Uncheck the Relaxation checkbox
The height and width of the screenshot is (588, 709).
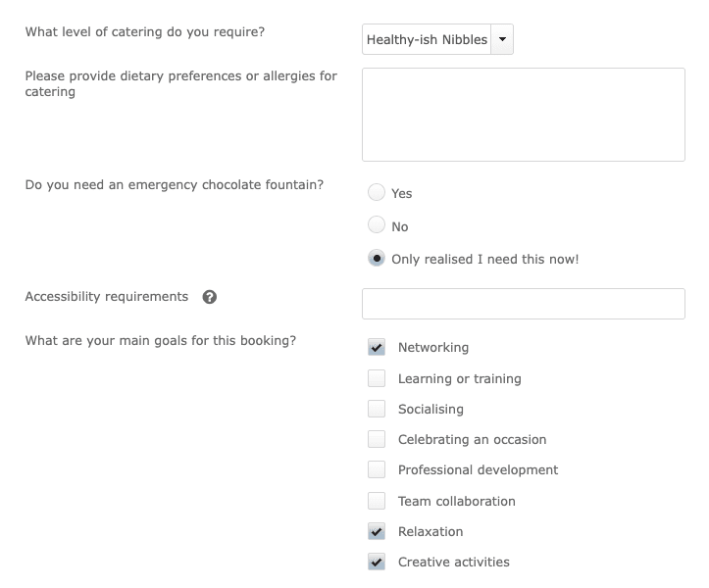pos(377,531)
